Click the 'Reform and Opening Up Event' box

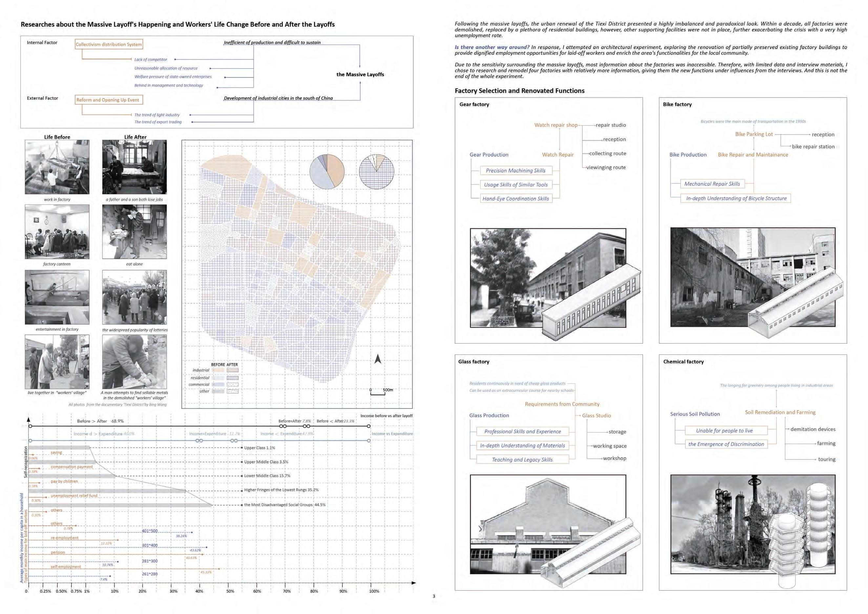pyautogui.click(x=109, y=100)
